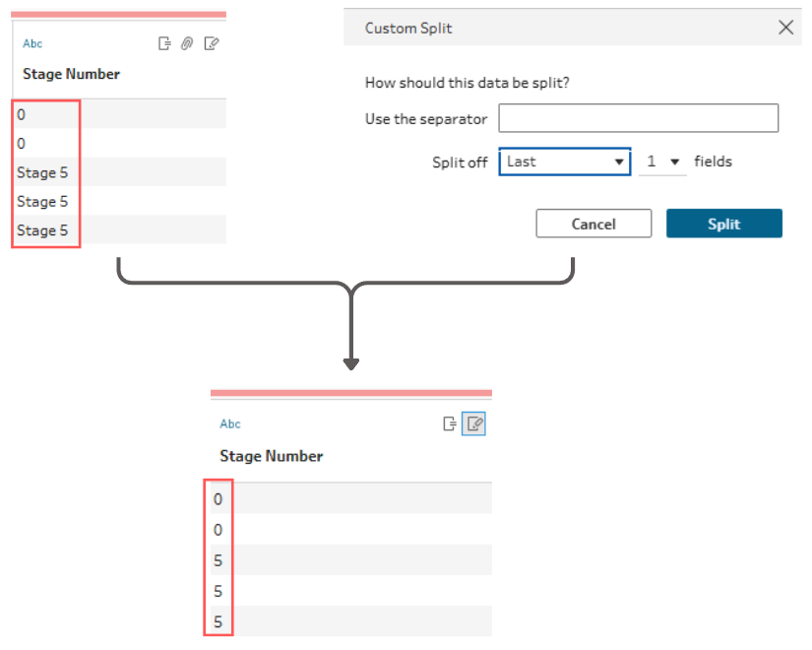Click the edit pencil icon in top Stage Number card

pos(212,43)
